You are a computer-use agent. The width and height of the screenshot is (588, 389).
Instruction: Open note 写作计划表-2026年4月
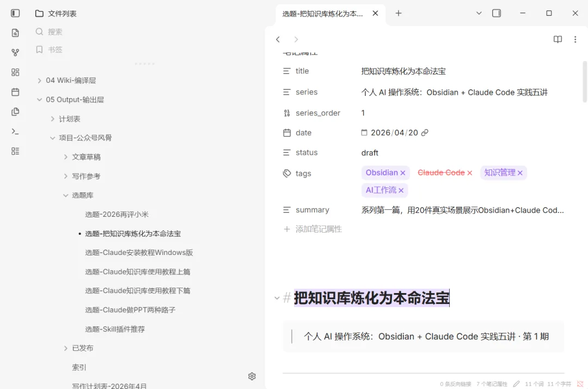(x=109, y=386)
